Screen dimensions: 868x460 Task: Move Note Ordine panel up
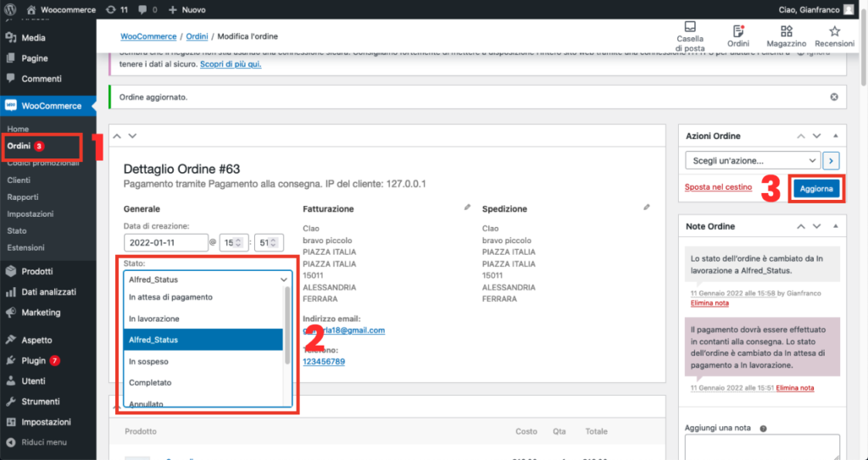[800, 226]
